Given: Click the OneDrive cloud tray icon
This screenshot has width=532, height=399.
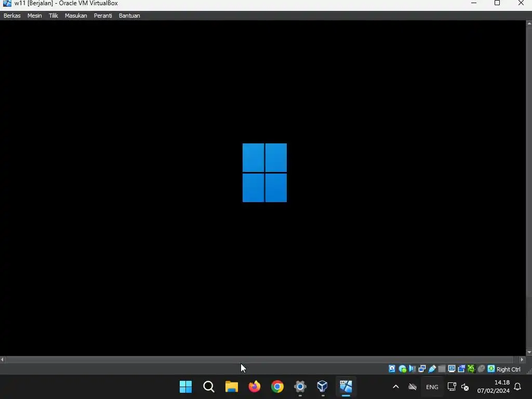Looking at the screenshot, I should point(412,387).
